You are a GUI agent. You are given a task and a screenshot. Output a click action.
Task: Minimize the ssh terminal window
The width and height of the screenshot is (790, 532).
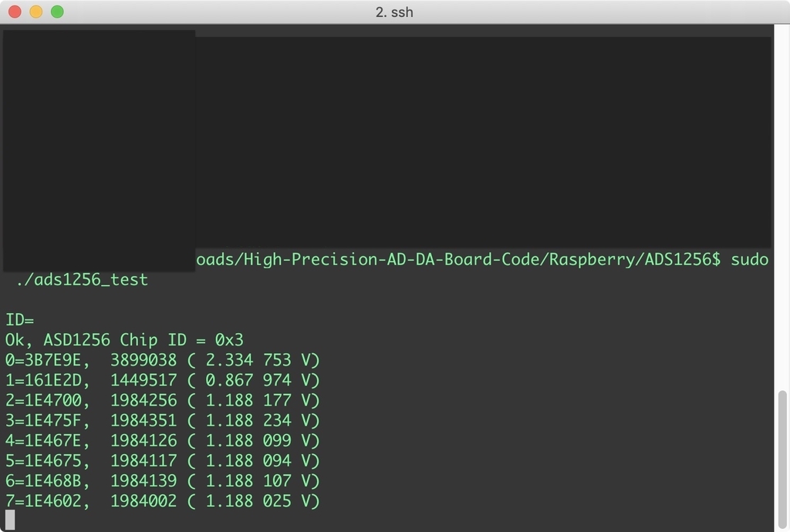point(35,12)
